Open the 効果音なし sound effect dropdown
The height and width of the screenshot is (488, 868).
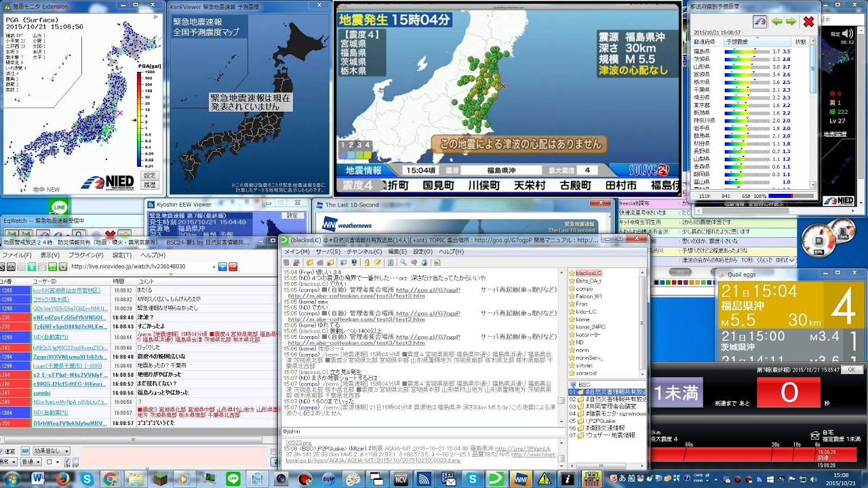(52, 451)
